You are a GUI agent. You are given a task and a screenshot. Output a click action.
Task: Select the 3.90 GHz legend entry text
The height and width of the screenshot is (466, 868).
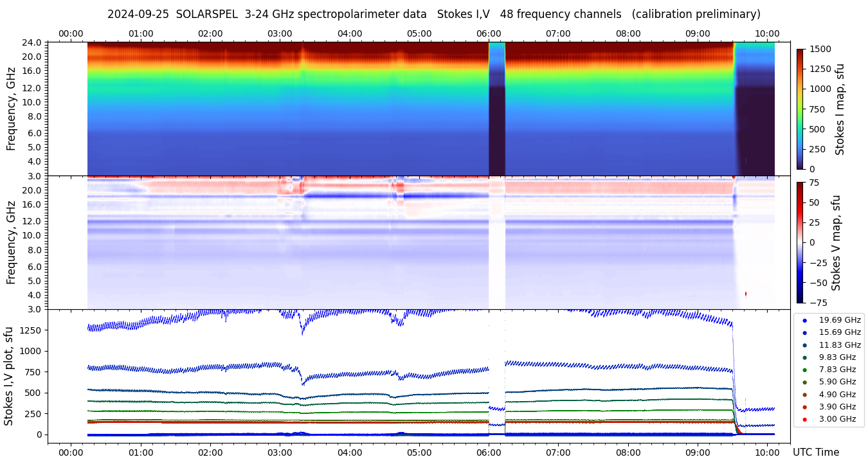[837, 407]
